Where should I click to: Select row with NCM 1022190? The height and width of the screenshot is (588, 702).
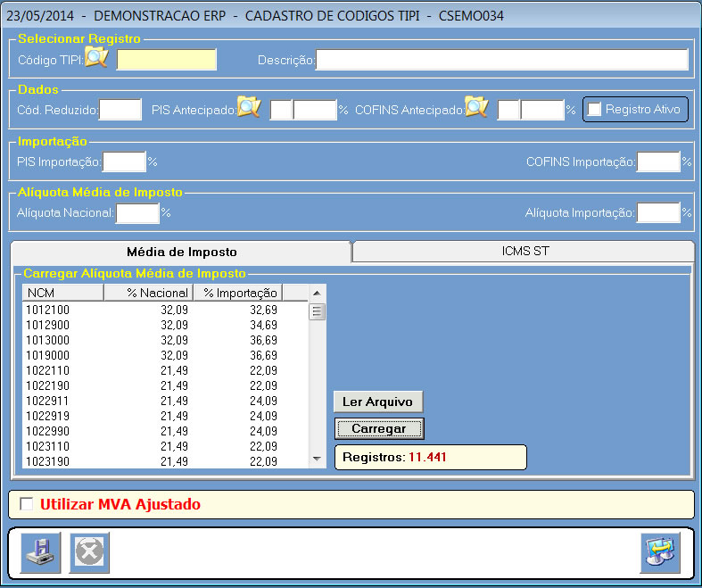tap(165, 385)
